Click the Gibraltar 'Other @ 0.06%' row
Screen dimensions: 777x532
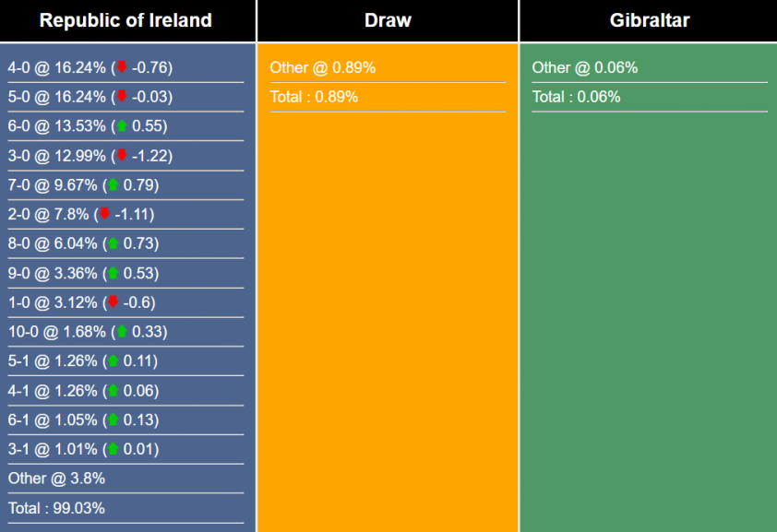(585, 67)
